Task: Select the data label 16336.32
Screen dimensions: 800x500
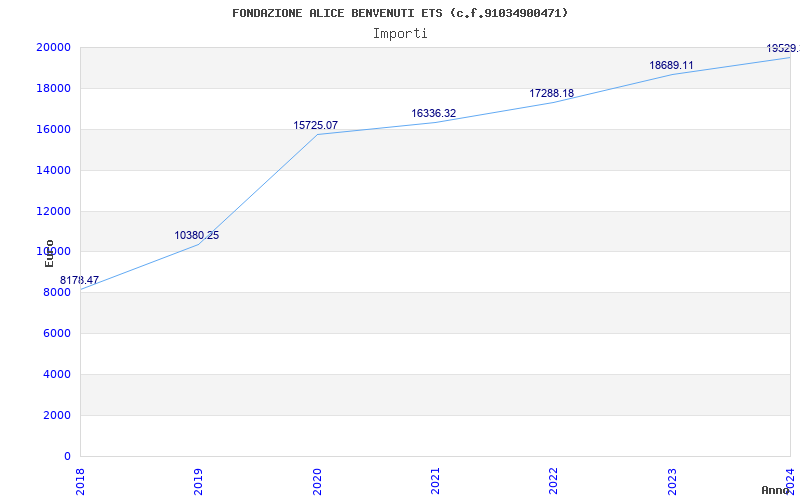Action: [x=434, y=113]
